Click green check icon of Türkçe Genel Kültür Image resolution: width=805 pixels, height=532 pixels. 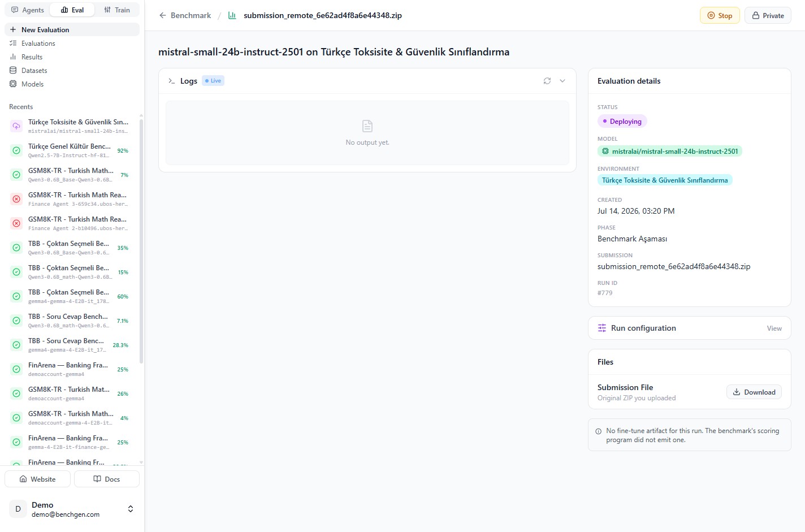[x=16, y=150]
